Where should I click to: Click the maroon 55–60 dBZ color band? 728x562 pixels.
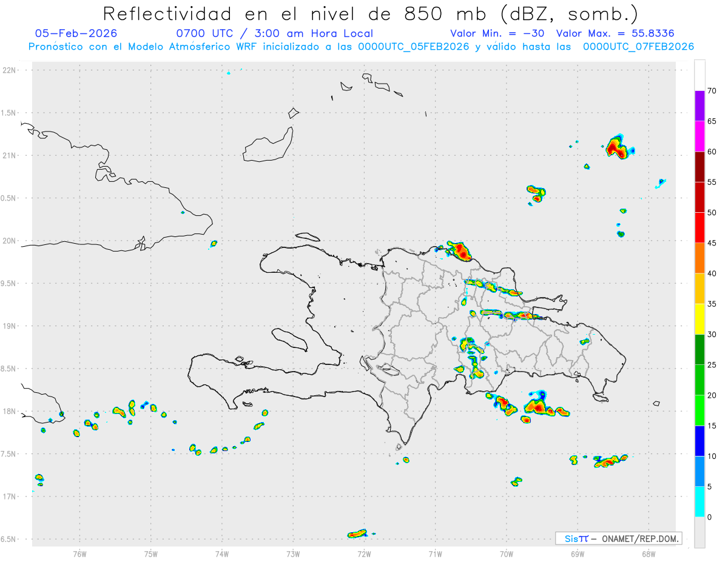pyautogui.click(x=699, y=167)
